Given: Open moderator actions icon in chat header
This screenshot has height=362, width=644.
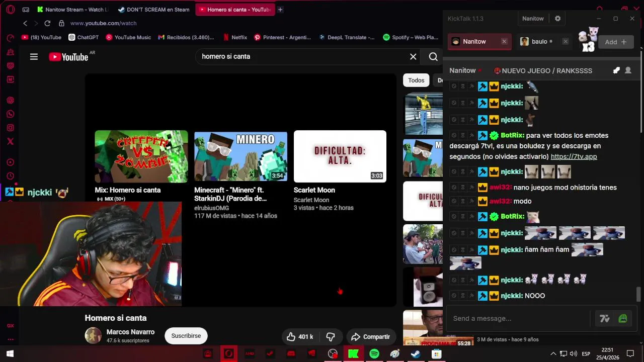Looking at the screenshot, I should tap(616, 70).
